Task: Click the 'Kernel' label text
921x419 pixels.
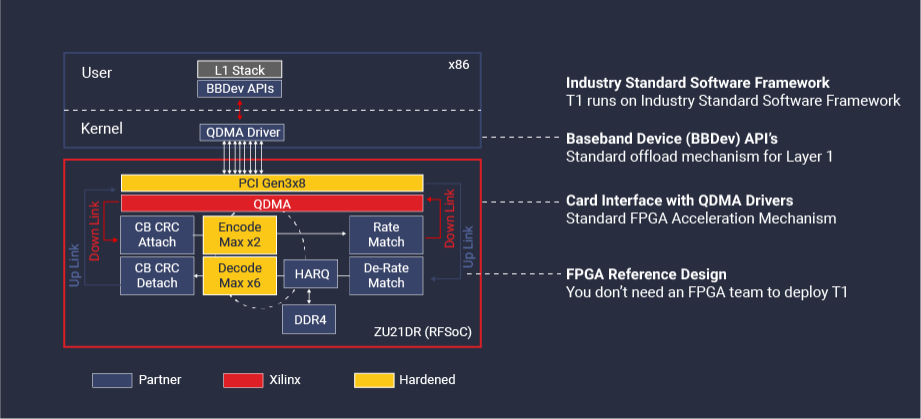Action: coord(102,128)
